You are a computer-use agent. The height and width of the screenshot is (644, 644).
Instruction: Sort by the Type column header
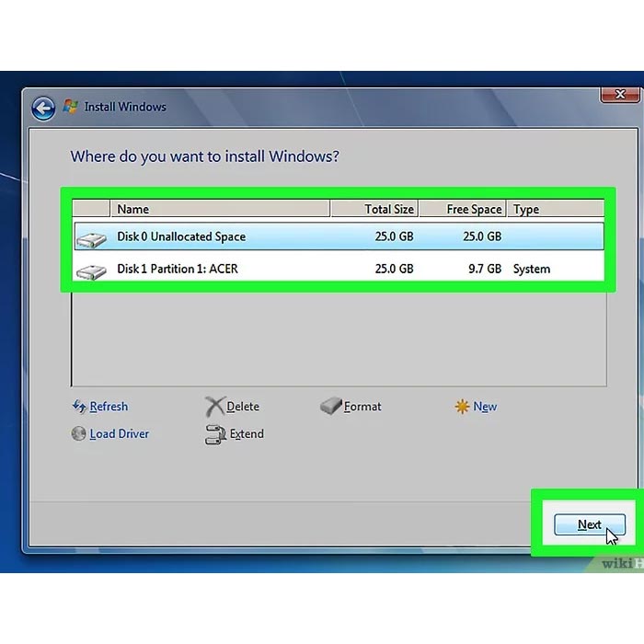point(556,209)
